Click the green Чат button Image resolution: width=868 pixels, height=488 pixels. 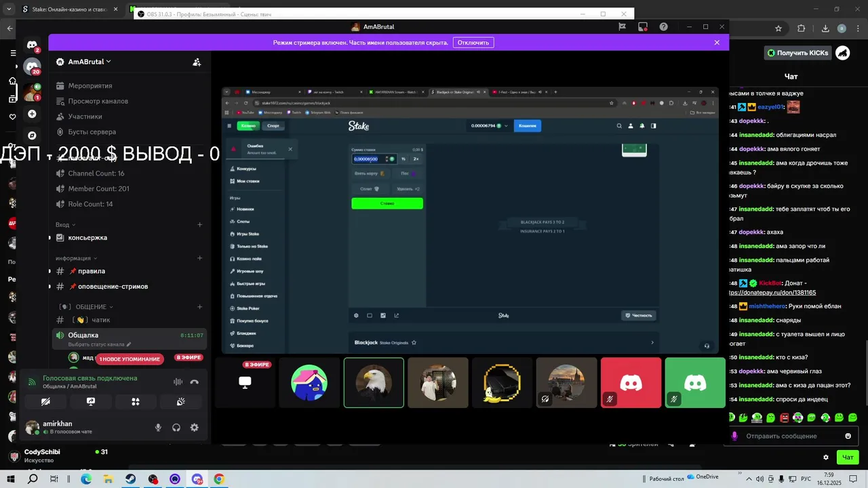point(848,457)
